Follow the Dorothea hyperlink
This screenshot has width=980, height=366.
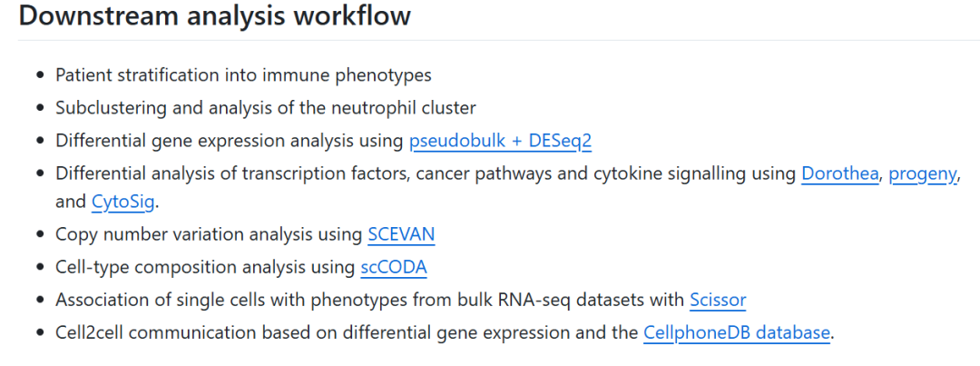(840, 173)
